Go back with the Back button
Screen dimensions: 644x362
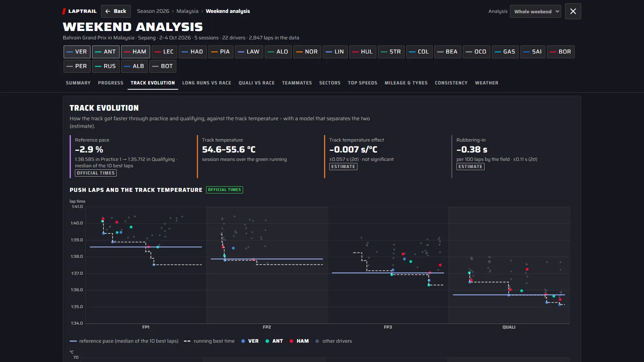coord(116,11)
